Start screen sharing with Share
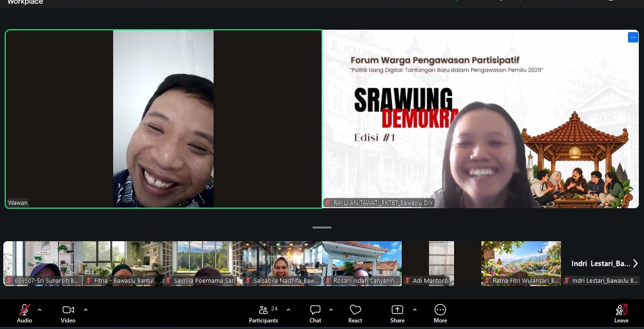This screenshot has width=644, height=329. tap(397, 313)
